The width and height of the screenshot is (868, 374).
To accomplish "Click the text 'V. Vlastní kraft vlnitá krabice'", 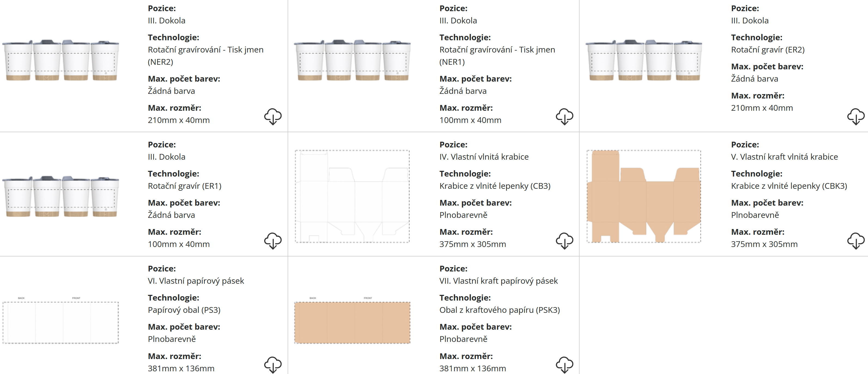I will click(x=784, y=157).
